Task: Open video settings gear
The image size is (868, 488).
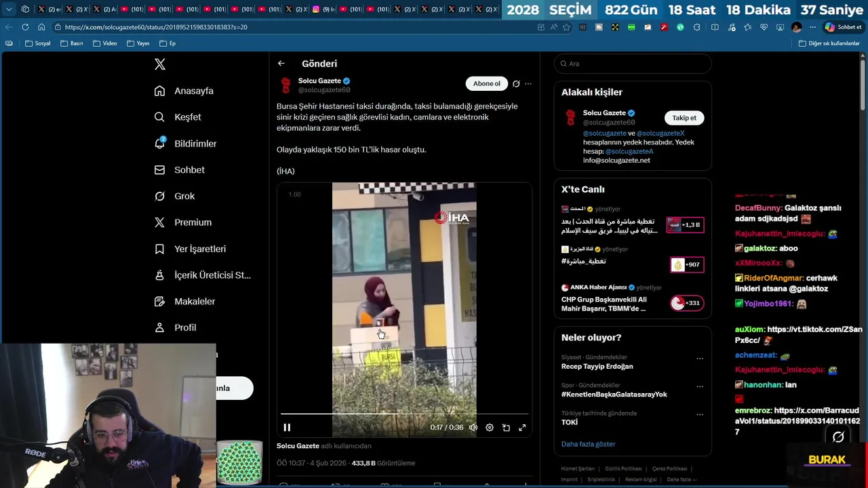Action: [490, 428]
